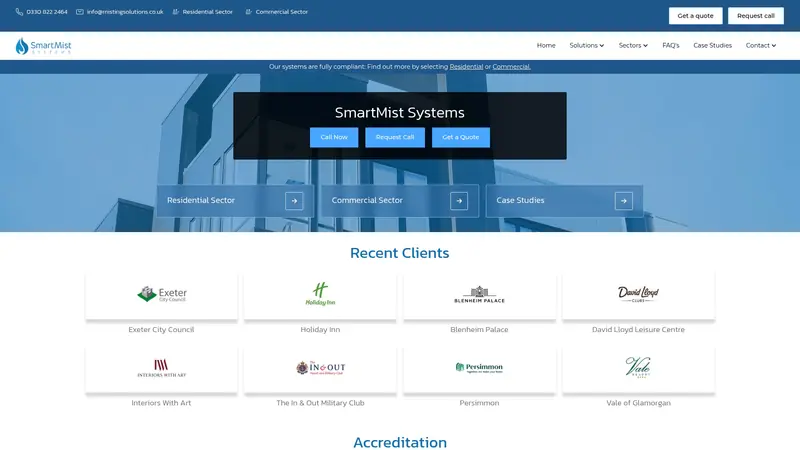Follow the Commercial link in compliance banner
This screenshot has height=450, width=800.
pyautogui.click(x=511, y=67)
